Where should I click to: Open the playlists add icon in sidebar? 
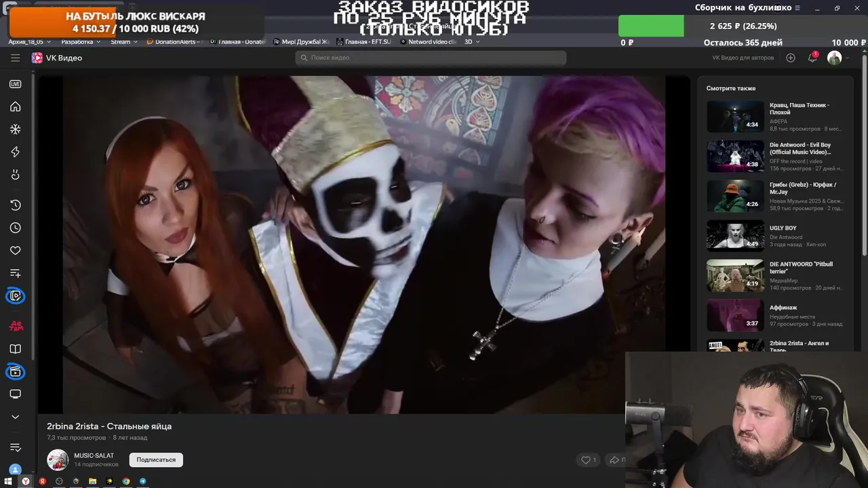pyautogui.click(x=15, y=273)
